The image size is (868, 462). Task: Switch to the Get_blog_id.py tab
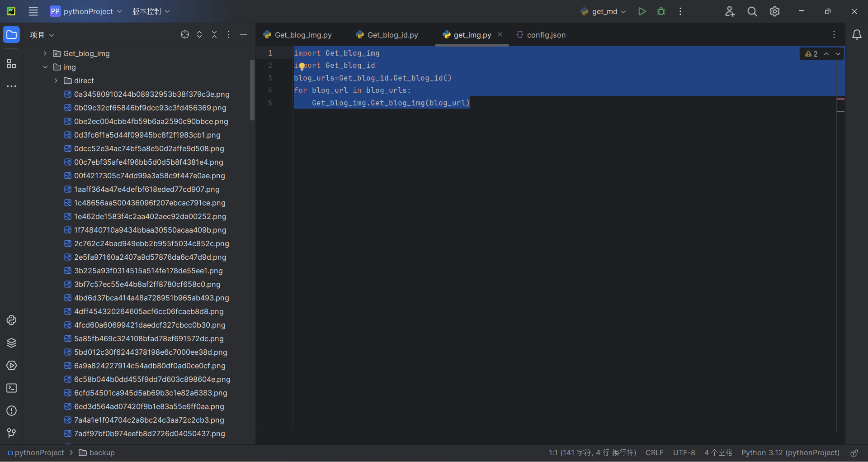coord(392,35)
